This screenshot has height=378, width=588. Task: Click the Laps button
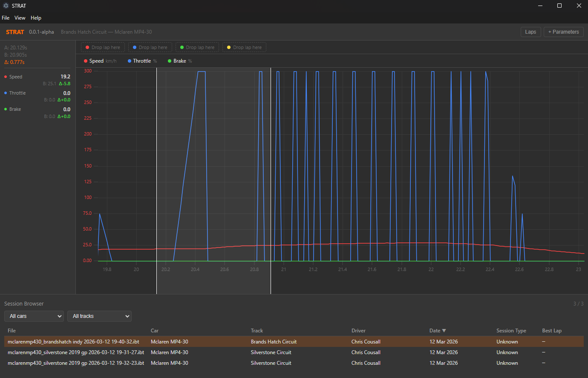coord(530,32)
